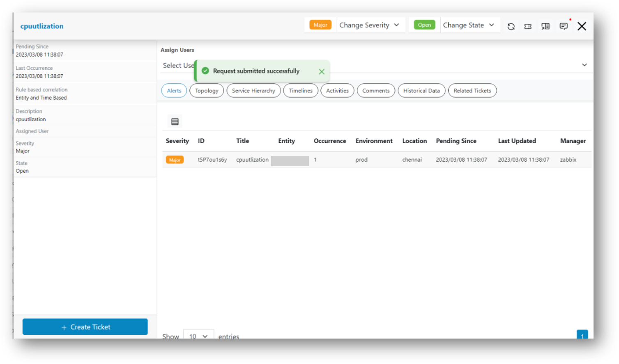619x364 pixels.
Task: Sort by Environment column header
Action: point(374,141)
